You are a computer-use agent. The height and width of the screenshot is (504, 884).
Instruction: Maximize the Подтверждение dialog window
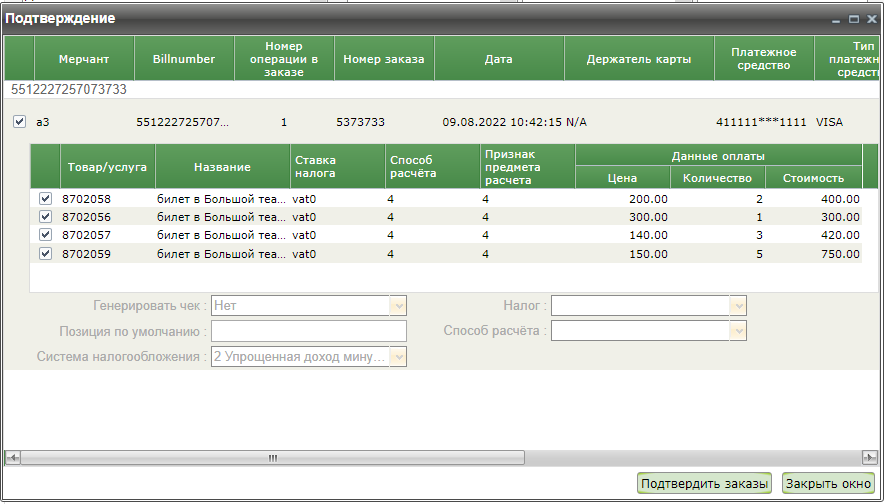tap(853, 19)
